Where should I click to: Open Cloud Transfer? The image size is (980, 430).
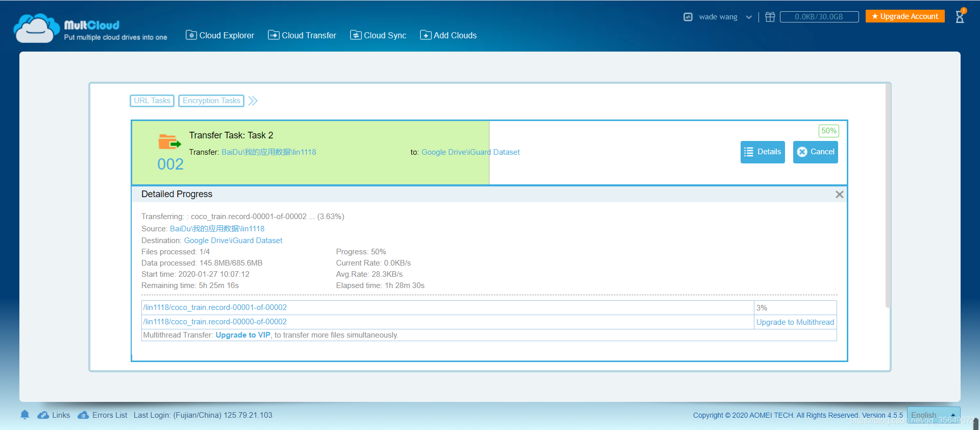302,35
